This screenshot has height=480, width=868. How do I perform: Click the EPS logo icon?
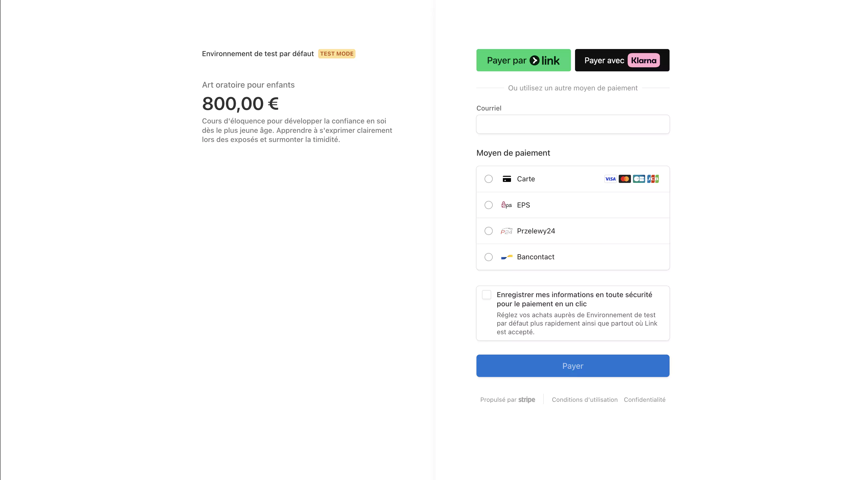(x=506, y=205)
